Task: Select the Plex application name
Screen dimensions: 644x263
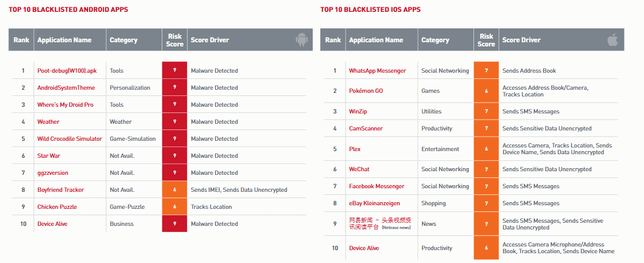Action: 355,149
